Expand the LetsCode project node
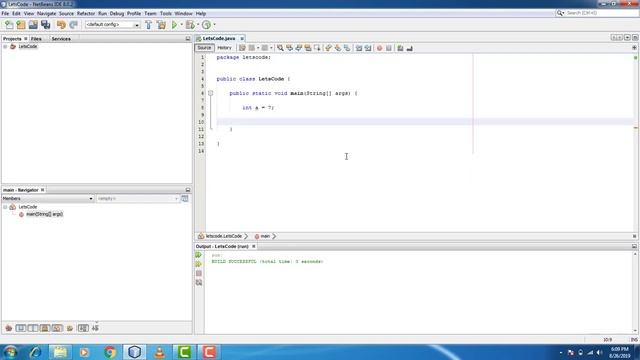This screenshot has width=640, height=360. pos(5,47)
